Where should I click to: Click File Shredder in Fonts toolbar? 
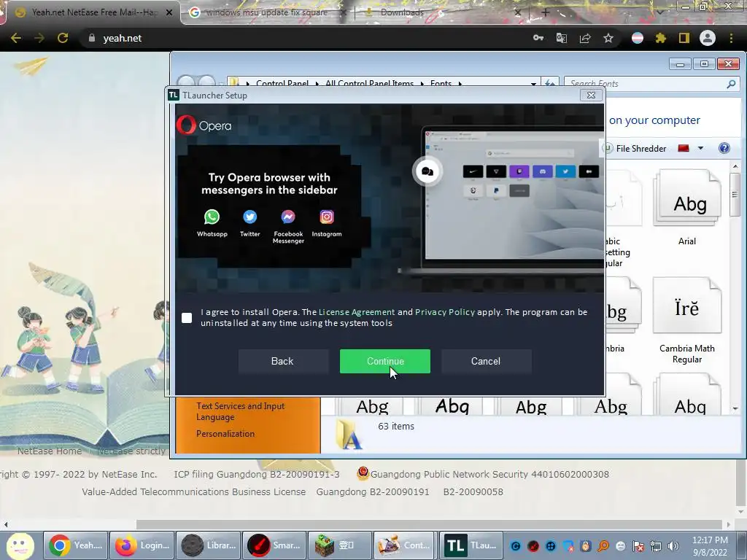tap(640, 149)
